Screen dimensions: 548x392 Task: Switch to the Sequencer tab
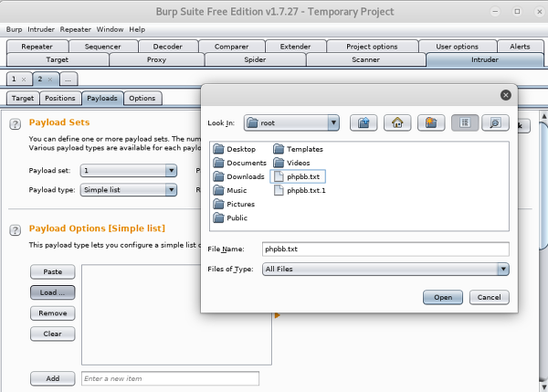(102, 47)
